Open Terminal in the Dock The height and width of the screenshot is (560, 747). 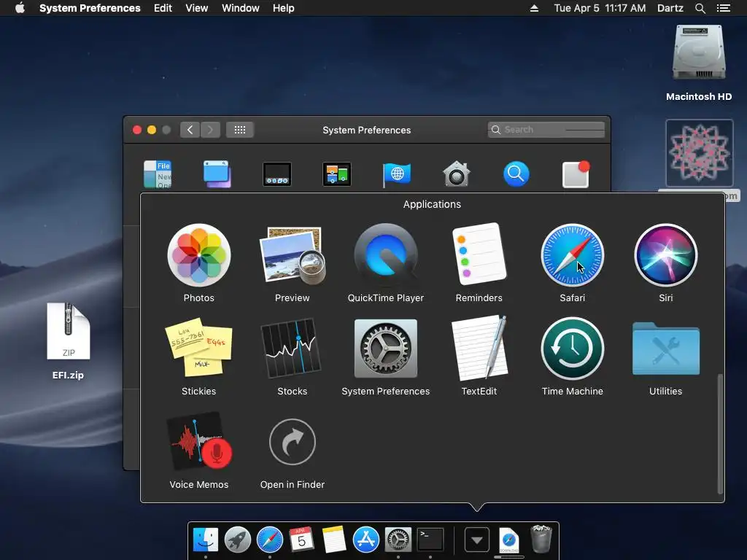(430, 540)
